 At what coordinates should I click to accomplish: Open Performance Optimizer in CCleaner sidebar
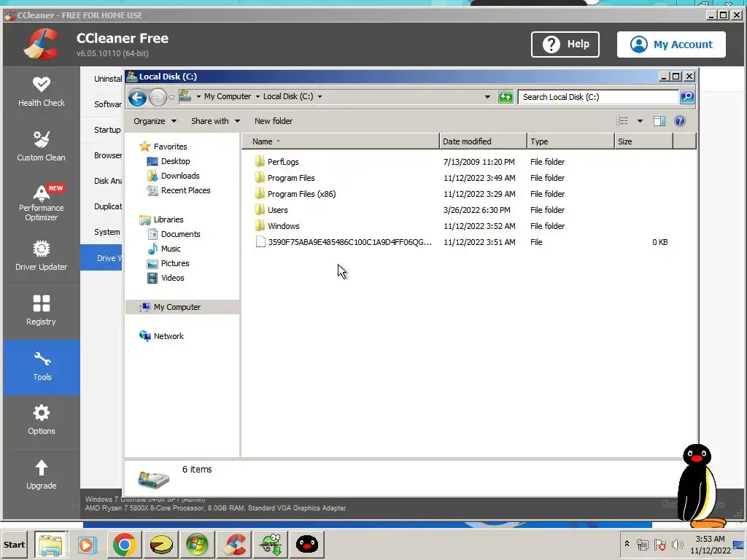click(42, 203)
